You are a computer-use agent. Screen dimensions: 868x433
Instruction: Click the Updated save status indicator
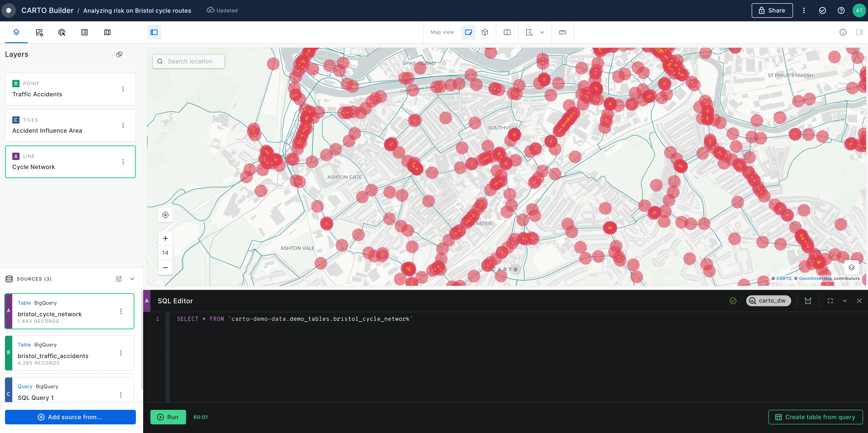pyautogui.click(x=222, y=10)
